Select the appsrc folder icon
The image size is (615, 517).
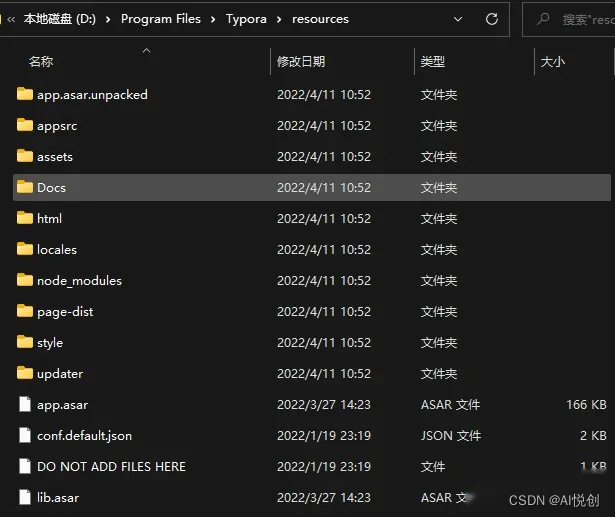25,125
